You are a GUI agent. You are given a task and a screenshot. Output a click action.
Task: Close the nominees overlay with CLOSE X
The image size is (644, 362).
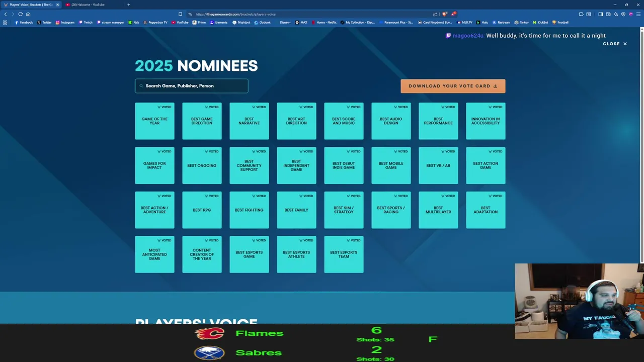615,44
